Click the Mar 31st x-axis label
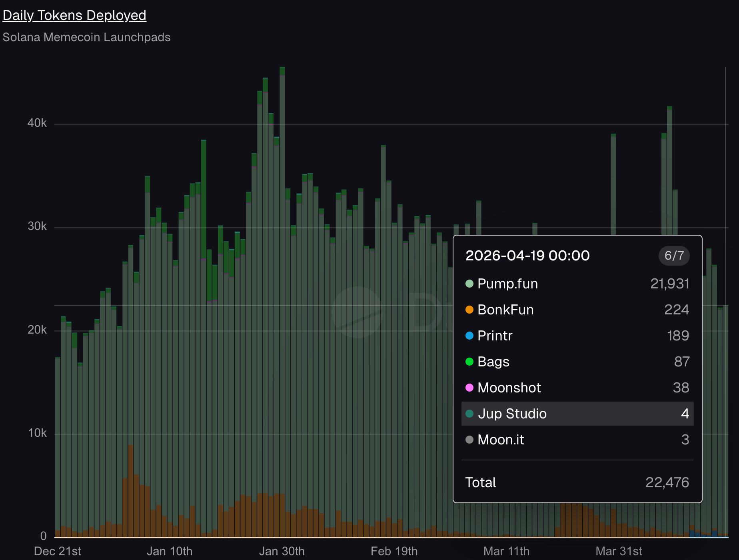 [619, 551]
